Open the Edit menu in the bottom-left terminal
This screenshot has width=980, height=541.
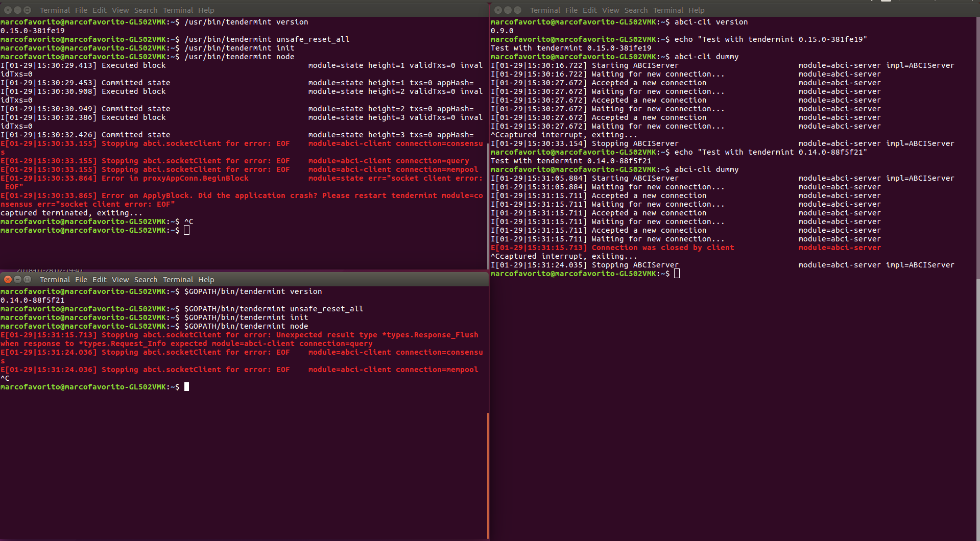(99, 279)
